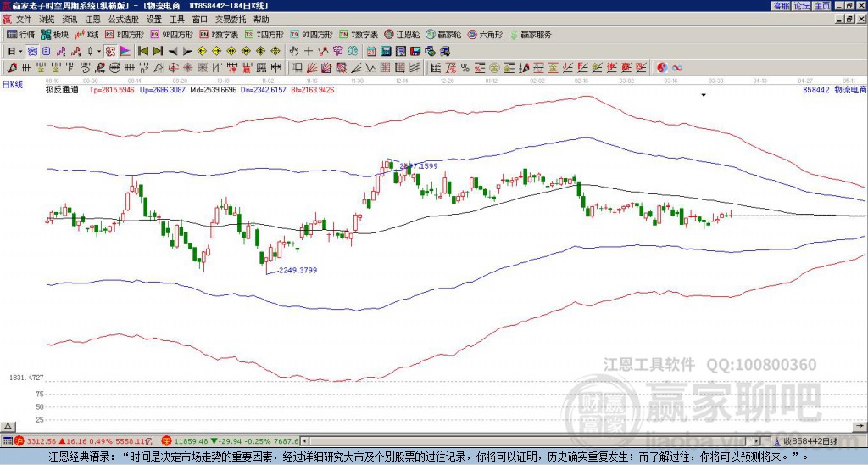The height and width of the screenshot is (465, 868).
Task: Click the colored flag icon
Action: click(x=125, y=52)
